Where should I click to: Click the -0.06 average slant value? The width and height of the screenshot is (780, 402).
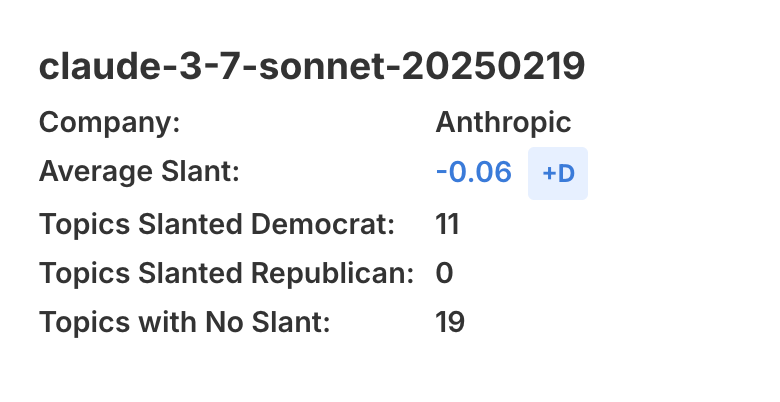click(474, 172)
